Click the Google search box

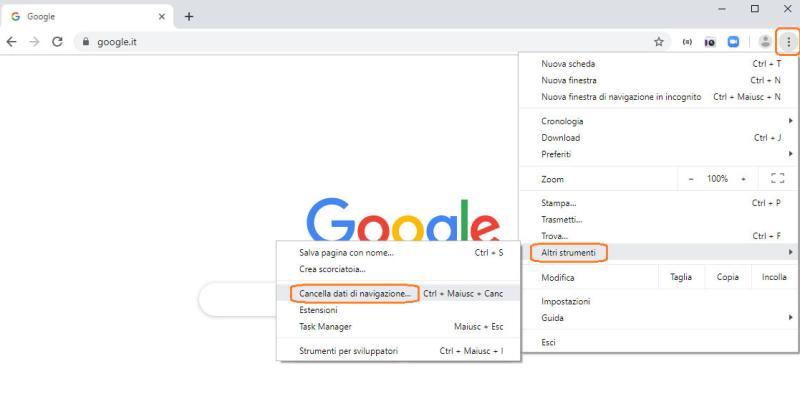point(238,299)
